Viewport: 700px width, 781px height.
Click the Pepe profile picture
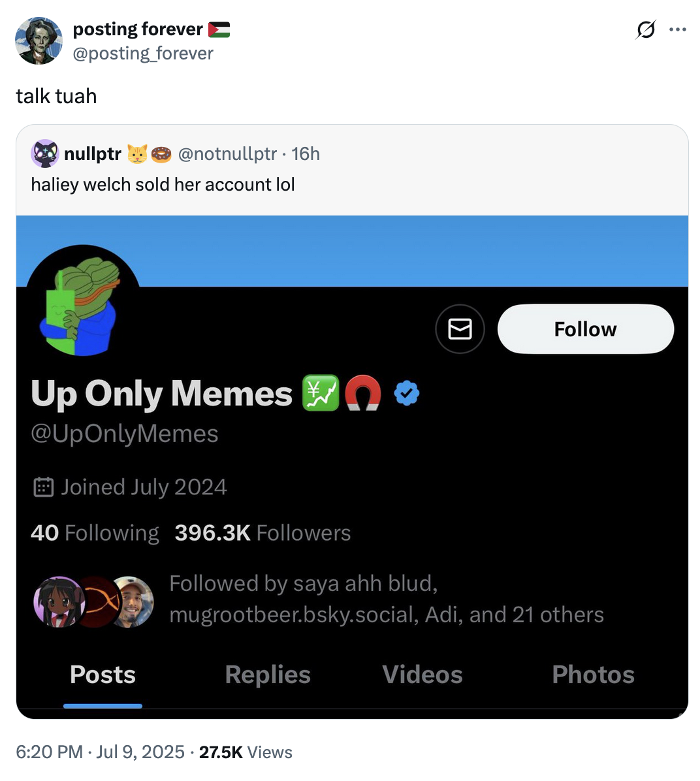point(82,302)
